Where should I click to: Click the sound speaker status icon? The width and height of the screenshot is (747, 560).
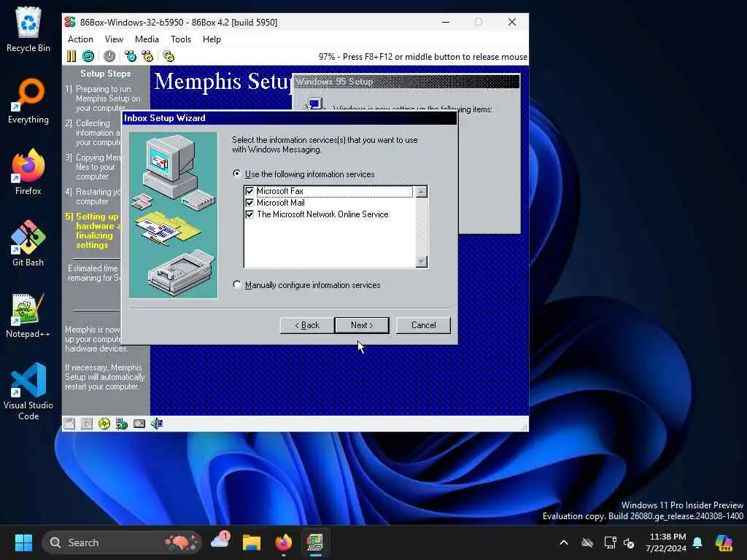tap(157, 424)
